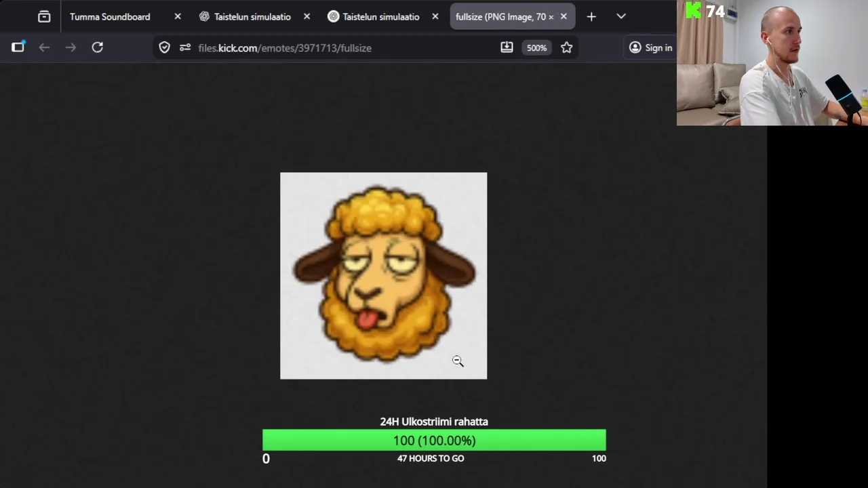Open Firefox View tab overview icon
Screen dimensions: 868x488
pyautogui.click(x=44, y=16)
